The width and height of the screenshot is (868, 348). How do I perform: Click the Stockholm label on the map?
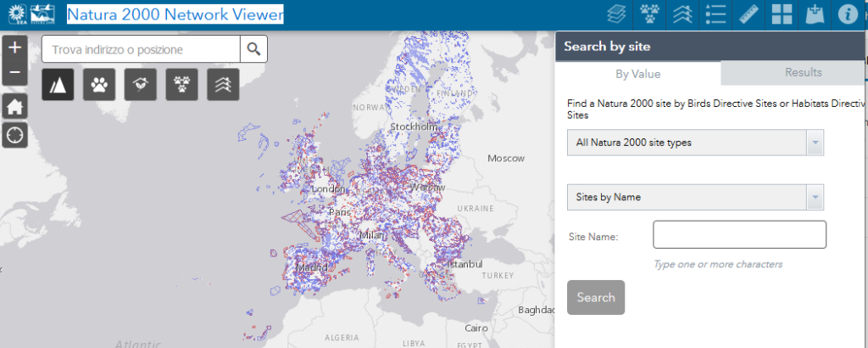click(x=414, y=127)
